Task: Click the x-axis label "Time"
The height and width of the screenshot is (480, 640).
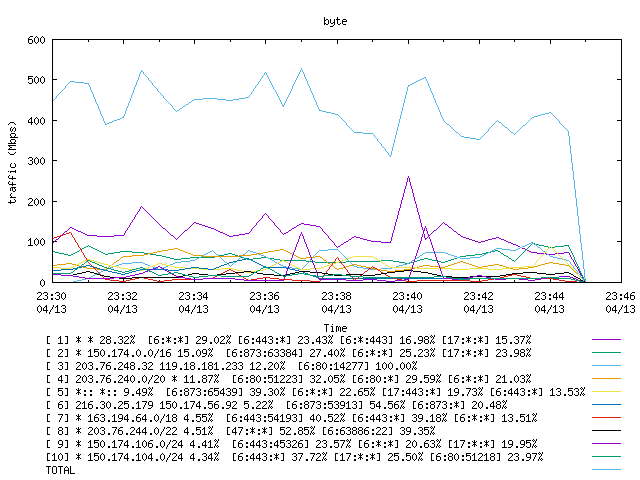Action: (335, 328)
